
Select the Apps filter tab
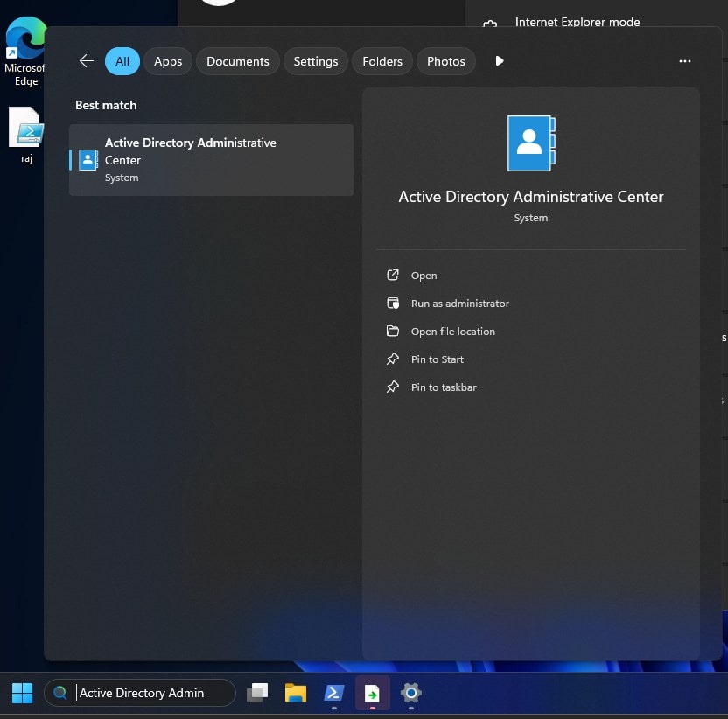(x=168, y=61)
